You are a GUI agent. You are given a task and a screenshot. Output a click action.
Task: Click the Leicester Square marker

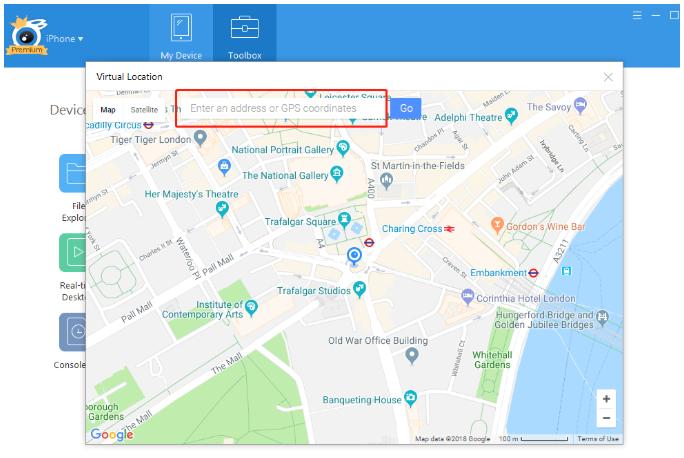click(x=310, y=93)
